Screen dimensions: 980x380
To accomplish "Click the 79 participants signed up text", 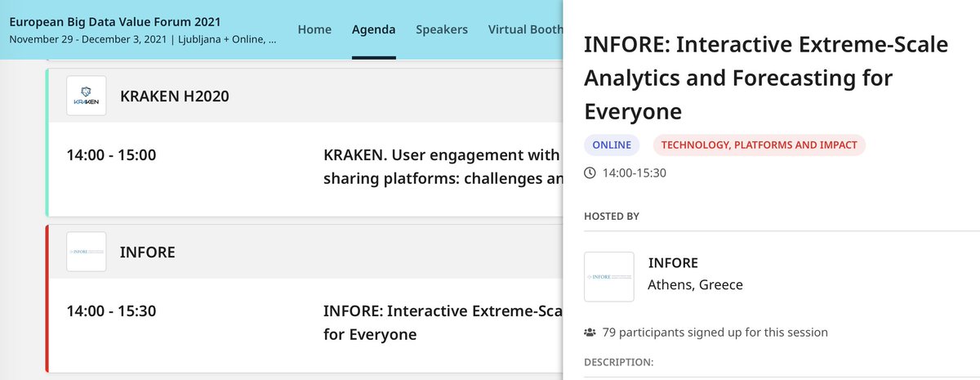I will [x=715, y=333].
